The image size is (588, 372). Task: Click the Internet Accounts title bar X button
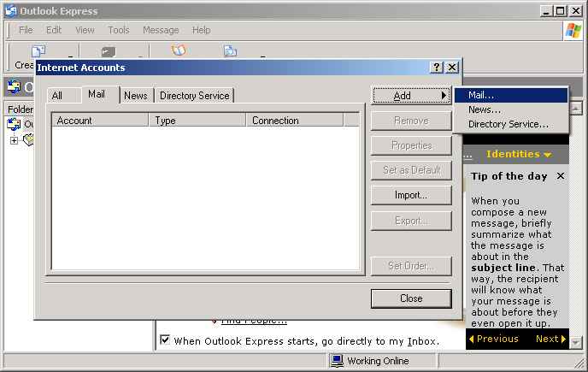(452, 68)
